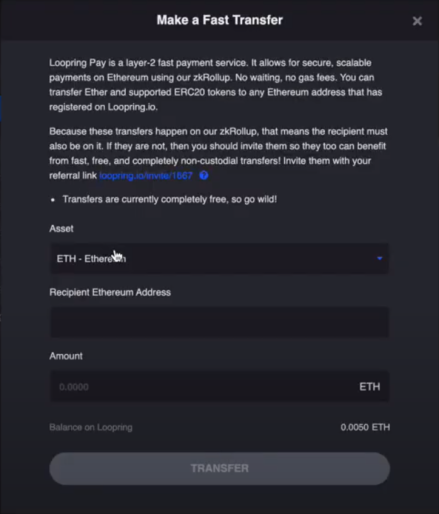Click the Recipient Ethereum Address label
439x514 pixels.
110,292
